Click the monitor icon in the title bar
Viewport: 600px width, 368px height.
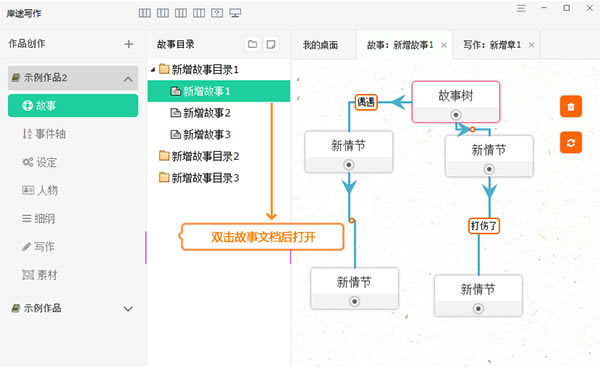click(x=235, y=13)
